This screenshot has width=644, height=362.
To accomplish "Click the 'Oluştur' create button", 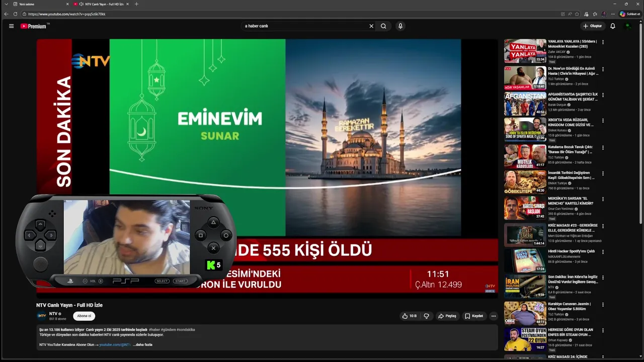I will [592, 26].
